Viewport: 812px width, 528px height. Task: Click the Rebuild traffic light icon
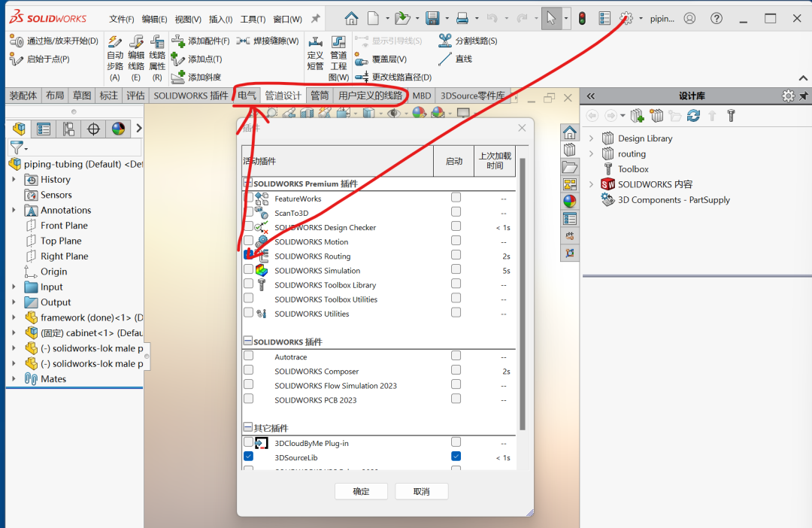pyautogui.click(x=582, y=19)
